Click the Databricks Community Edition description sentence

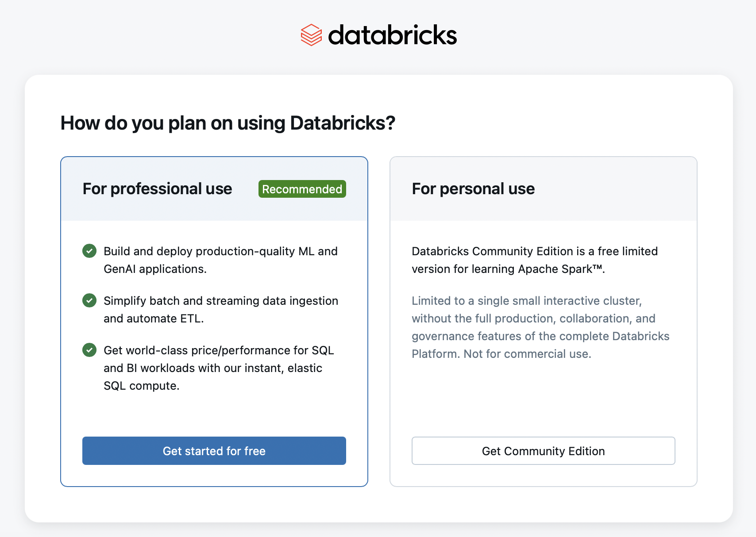[534, 251]
